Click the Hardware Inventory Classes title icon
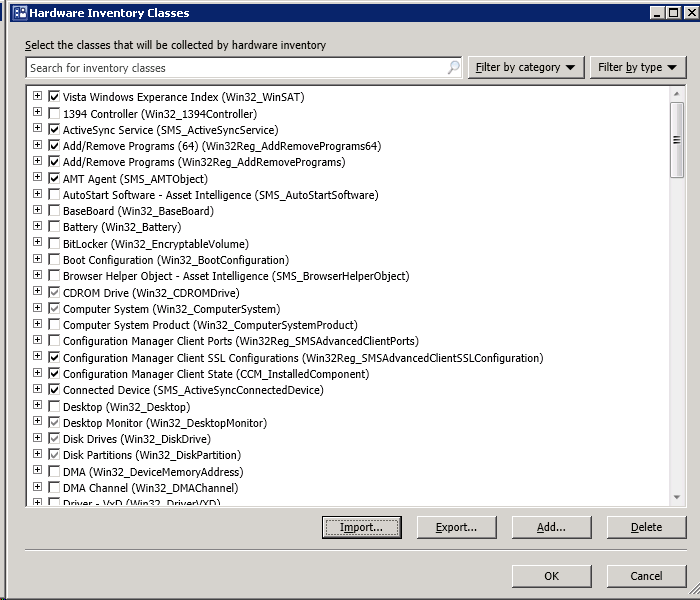Screen dimensions: 700x600 click(x=20, y=12)
